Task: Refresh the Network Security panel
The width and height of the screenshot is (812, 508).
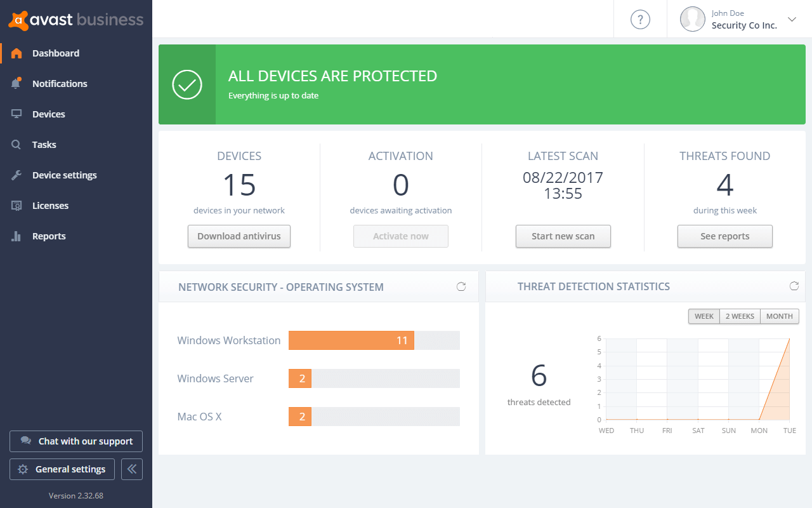Action: pyautogui.click(x=461, y=286)
